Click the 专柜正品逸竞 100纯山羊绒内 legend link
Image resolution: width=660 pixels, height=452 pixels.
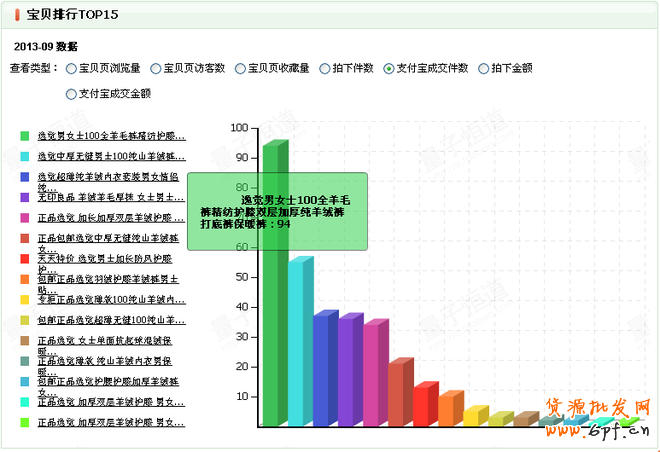[110, 299]
